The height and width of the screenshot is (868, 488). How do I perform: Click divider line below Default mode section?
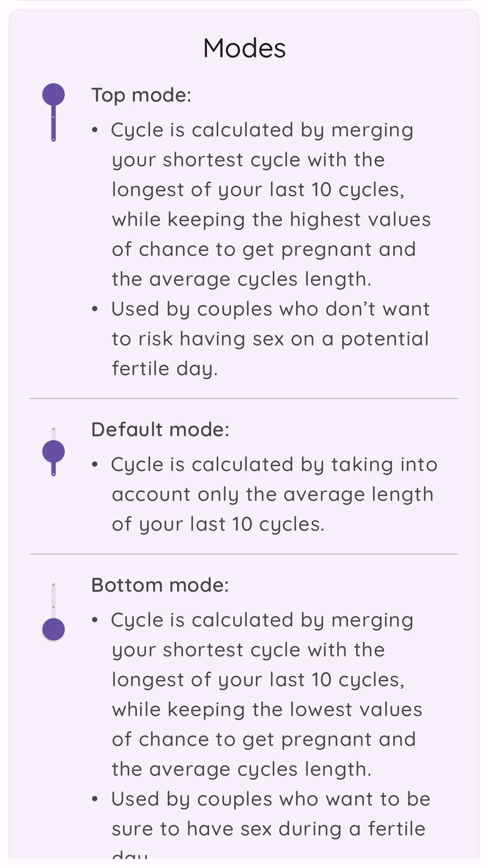(x=244, y=554)
